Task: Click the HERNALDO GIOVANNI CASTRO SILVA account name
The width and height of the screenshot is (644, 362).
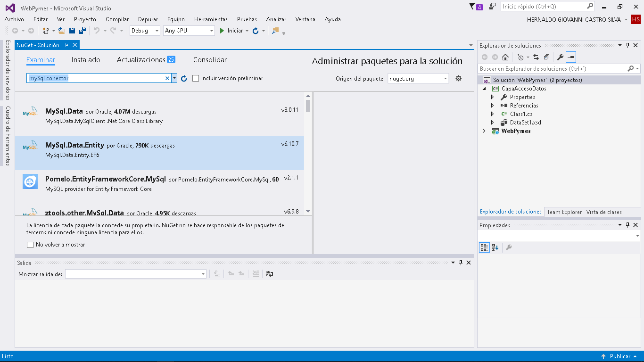Action: pos(574,19)
